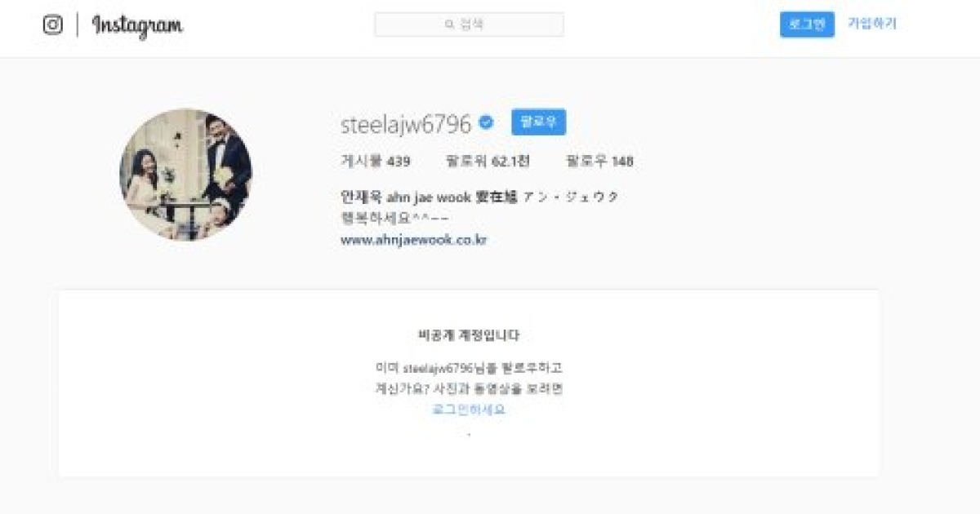Select the steelajw6796 username heading
Image resolution: width=980 pixels, height=514 pixels.
pos(406,124)
